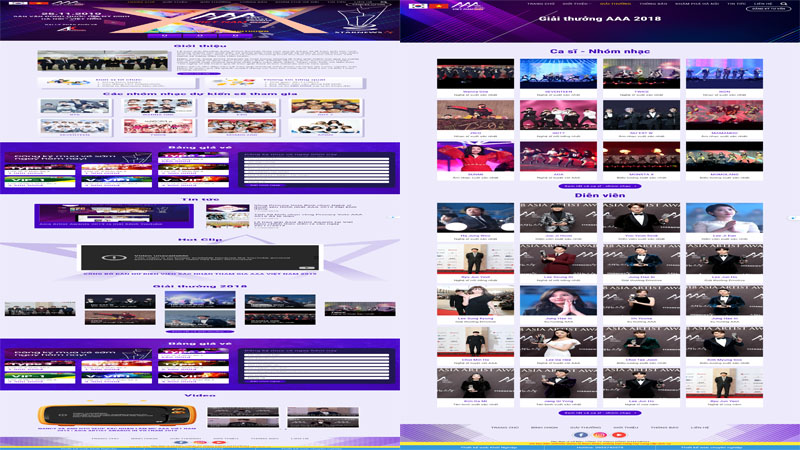Click the Vietnam flag icon on left page
Screen dimensions: 800x450
tap(38, 3)
